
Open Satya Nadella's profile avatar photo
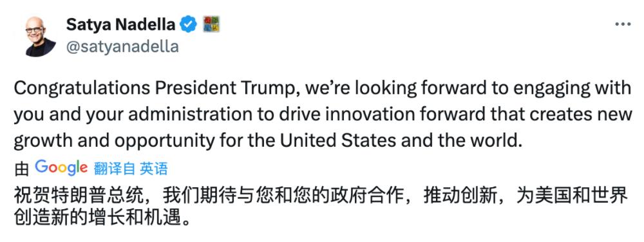coord(40,37)
